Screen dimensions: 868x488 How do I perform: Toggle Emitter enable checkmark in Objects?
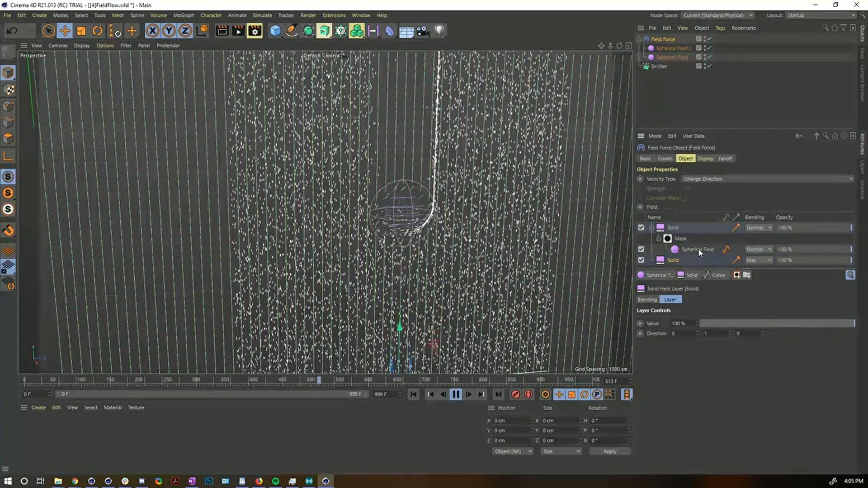pos(709,66)
